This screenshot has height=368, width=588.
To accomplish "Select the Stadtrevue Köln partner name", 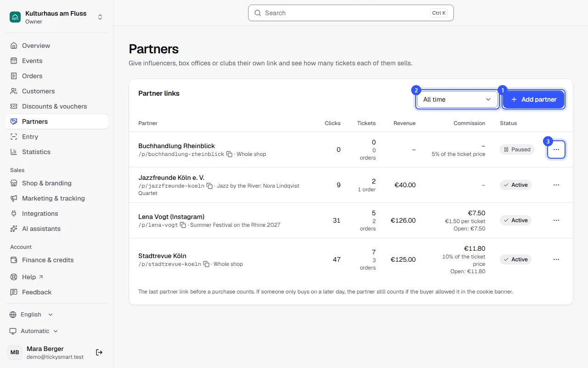I will (x=162, y=256).
